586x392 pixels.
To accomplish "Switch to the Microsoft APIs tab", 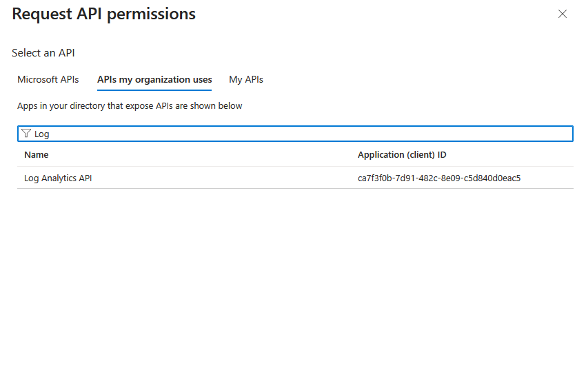I will (x=48, y=79).
